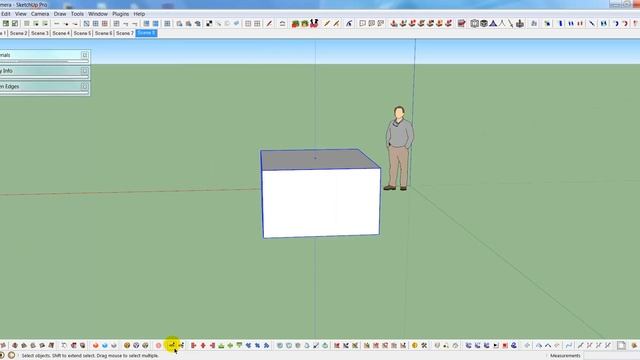Click the crossed wrench tools icon in bottom toolbar
Image resolution: width=640 pixels, height=360 pixels.
(424, 345)
